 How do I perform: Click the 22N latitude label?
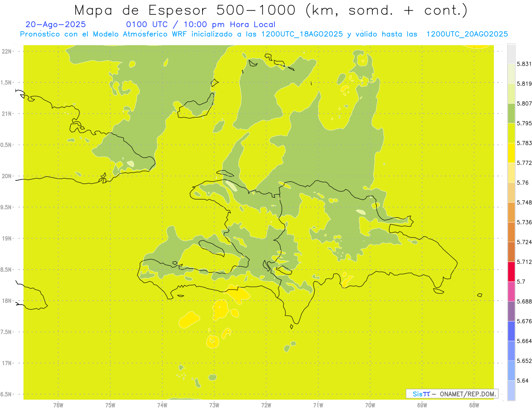tap(6, 51)
